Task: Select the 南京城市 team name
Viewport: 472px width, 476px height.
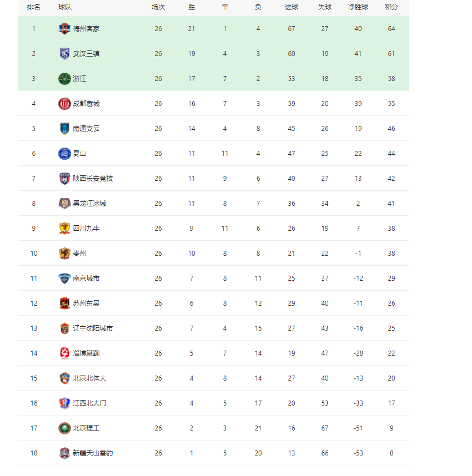Action: (86, 278)
